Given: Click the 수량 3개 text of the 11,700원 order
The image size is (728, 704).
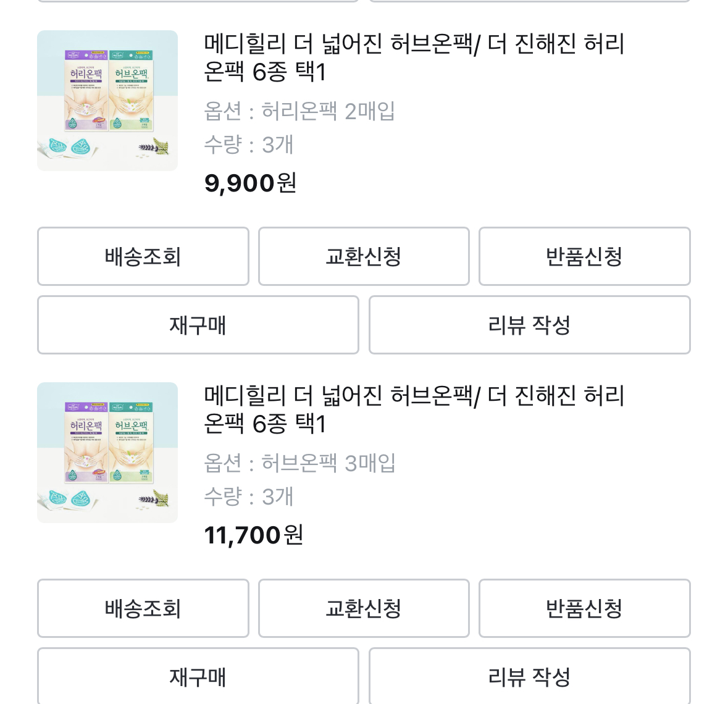Looking at the screenshot, I should 248,497.
